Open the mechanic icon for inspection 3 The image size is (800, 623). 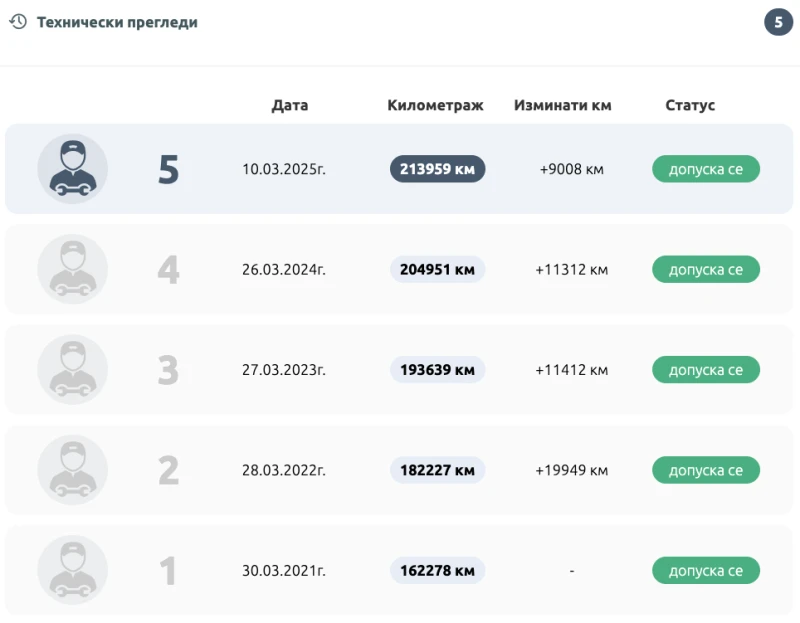click(x=72, y=369)
